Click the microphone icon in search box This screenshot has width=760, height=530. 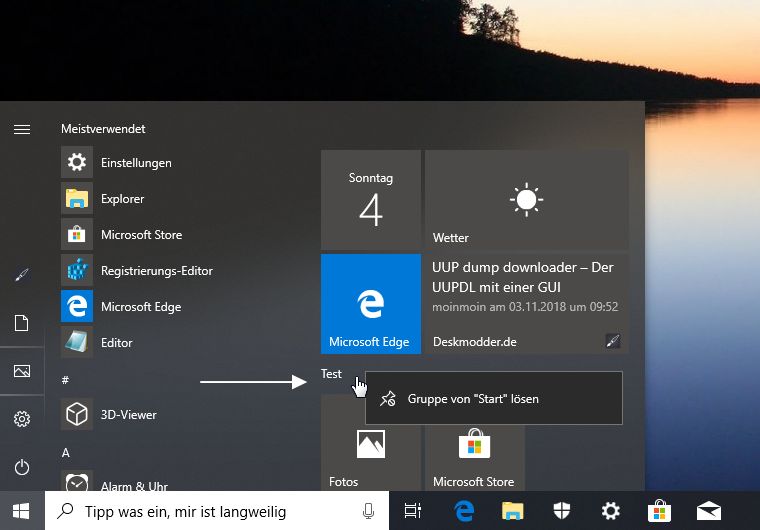[x=368, y=511]
